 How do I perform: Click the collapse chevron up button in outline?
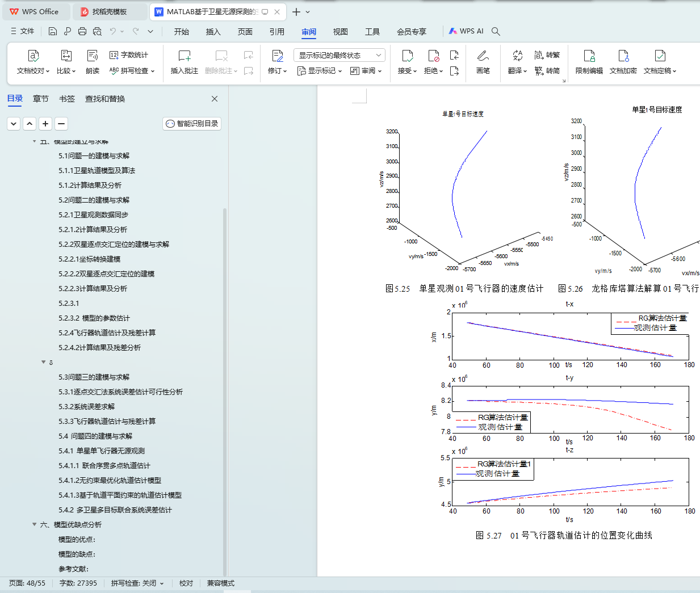pos(30,123)
